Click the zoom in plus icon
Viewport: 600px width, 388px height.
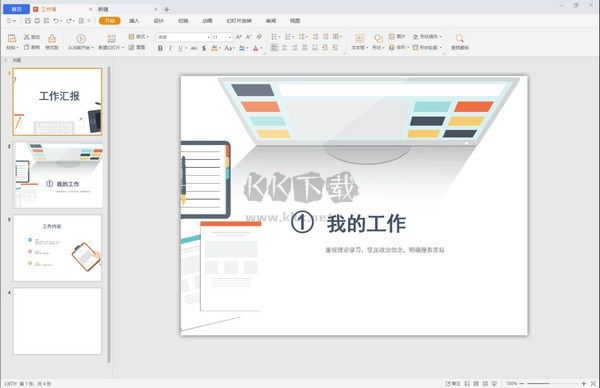click(584, 383)
